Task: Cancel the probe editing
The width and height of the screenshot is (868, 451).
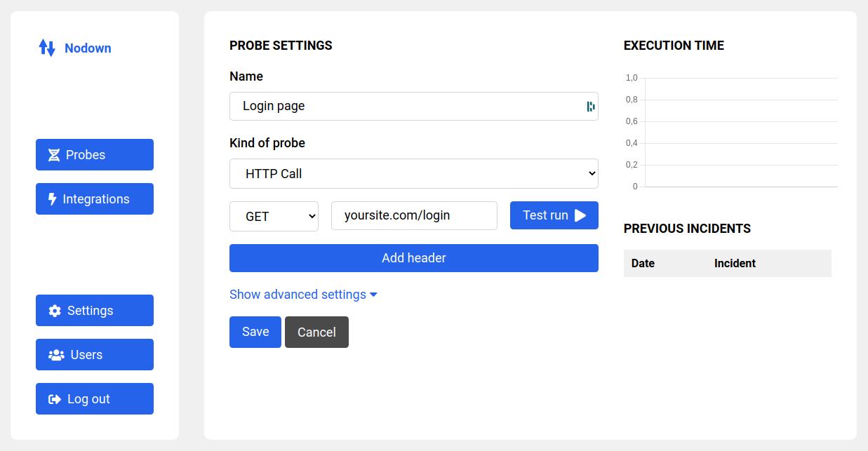Action: click(x=316, y=332)
